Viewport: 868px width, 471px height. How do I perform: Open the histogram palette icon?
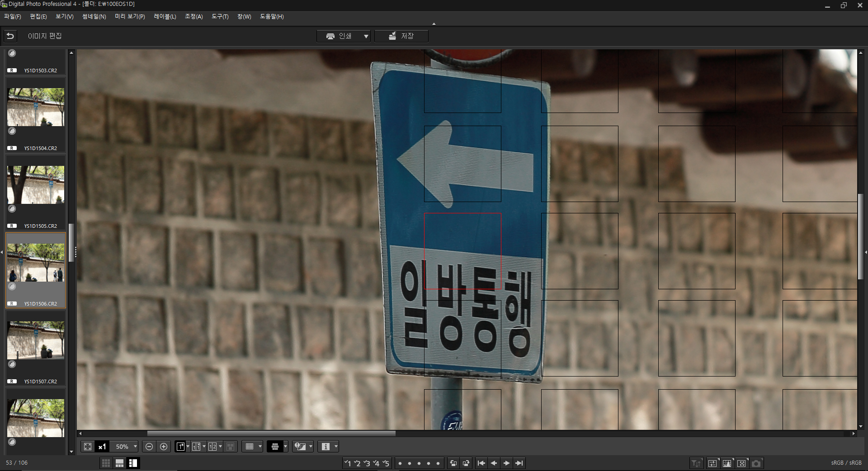pos(727,463)
